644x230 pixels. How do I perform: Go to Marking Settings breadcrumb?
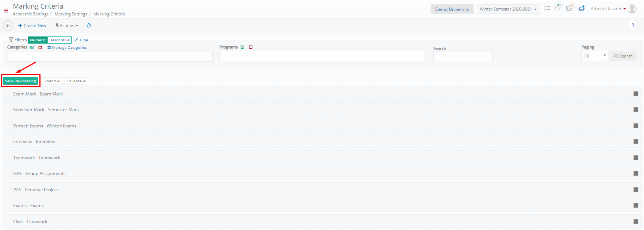click(x=71, y=14)
